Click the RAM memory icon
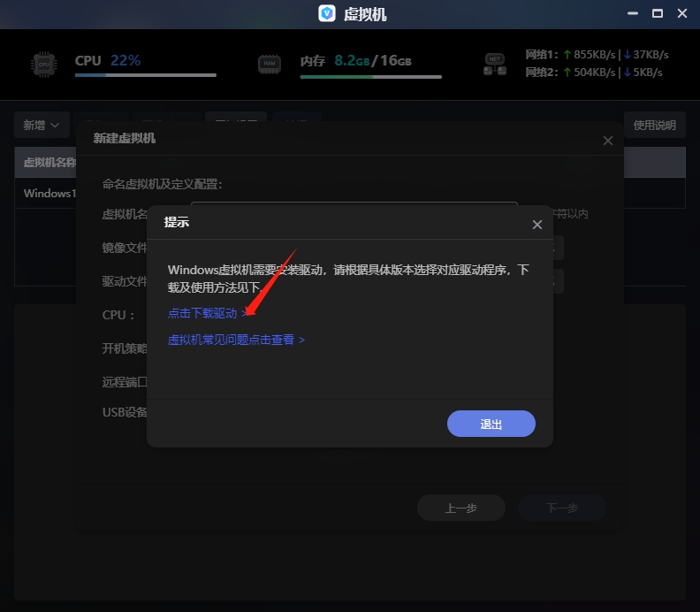Viewport: 700px width, 612px height. 270,65
